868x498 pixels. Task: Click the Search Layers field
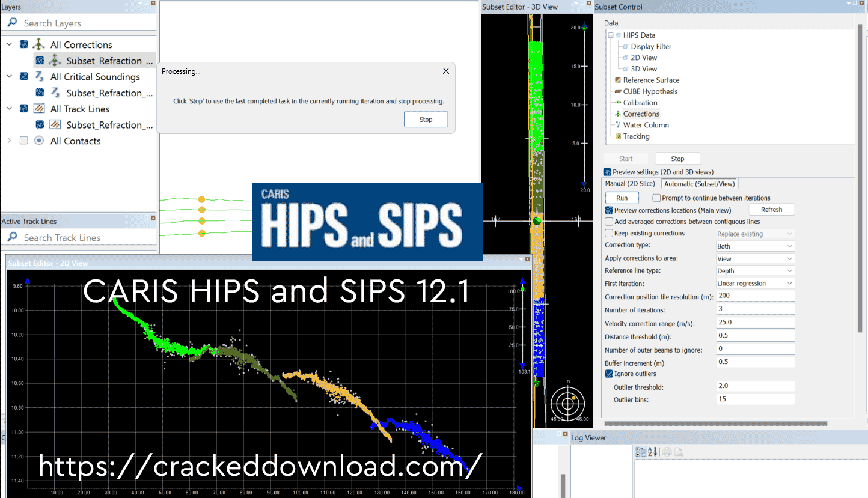(79, 23)
